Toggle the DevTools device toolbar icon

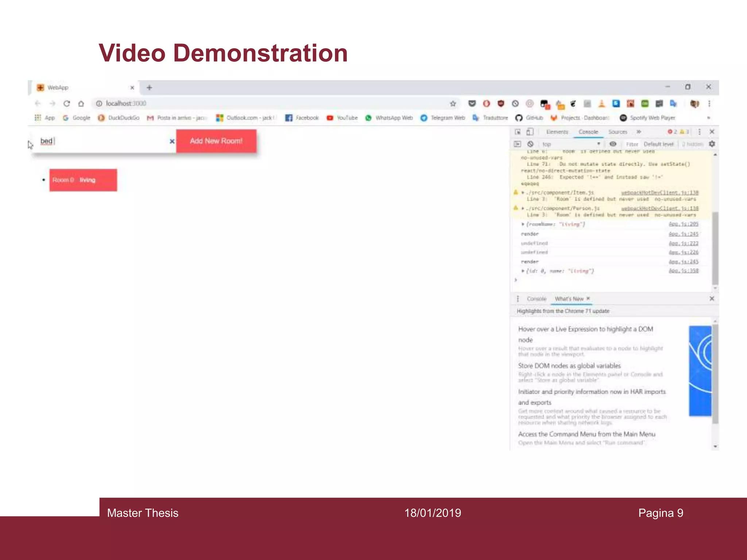click(x=530, y=132)
